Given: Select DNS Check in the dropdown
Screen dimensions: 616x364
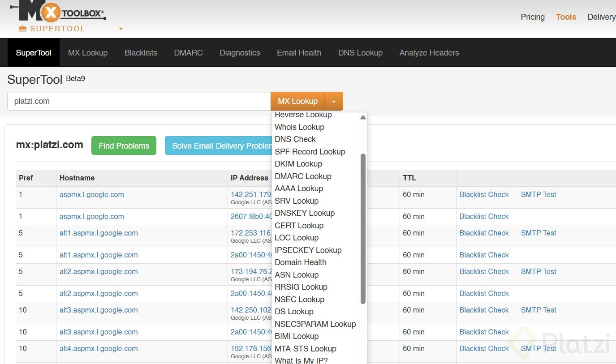Looking at the screenshot, I should (295, 139).
